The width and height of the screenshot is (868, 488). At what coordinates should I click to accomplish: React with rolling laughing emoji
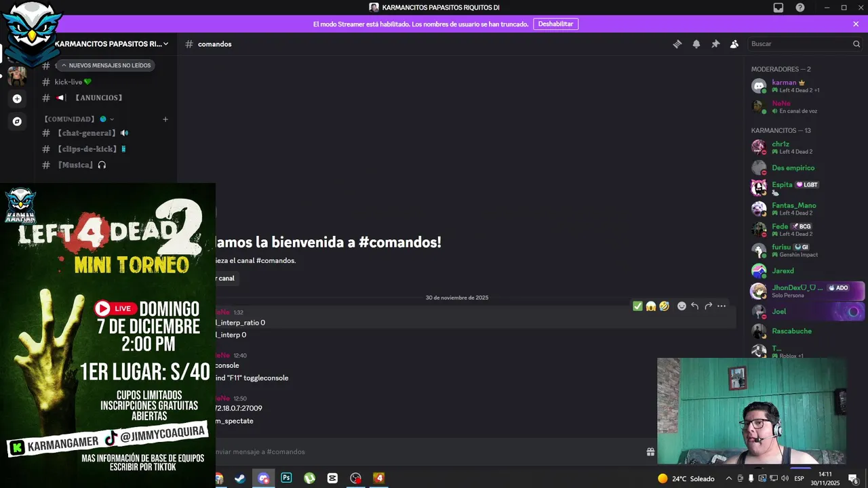(665, 306)
